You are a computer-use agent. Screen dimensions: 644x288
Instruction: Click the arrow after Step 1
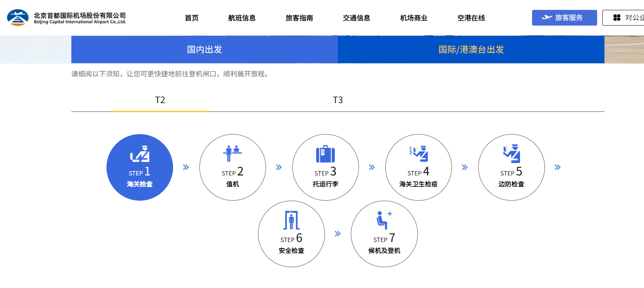coord(186,167)
